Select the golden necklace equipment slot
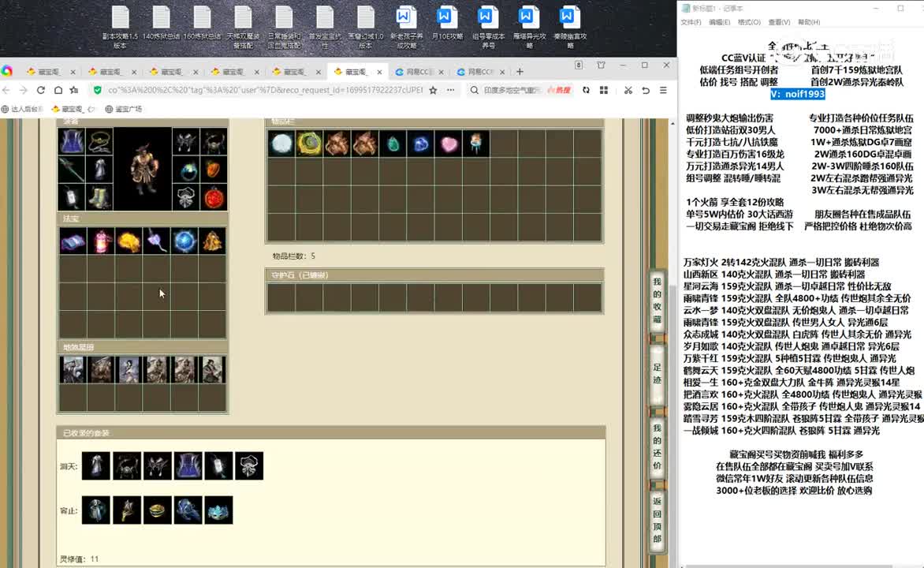The image size is (924, 568). [99, 142]
